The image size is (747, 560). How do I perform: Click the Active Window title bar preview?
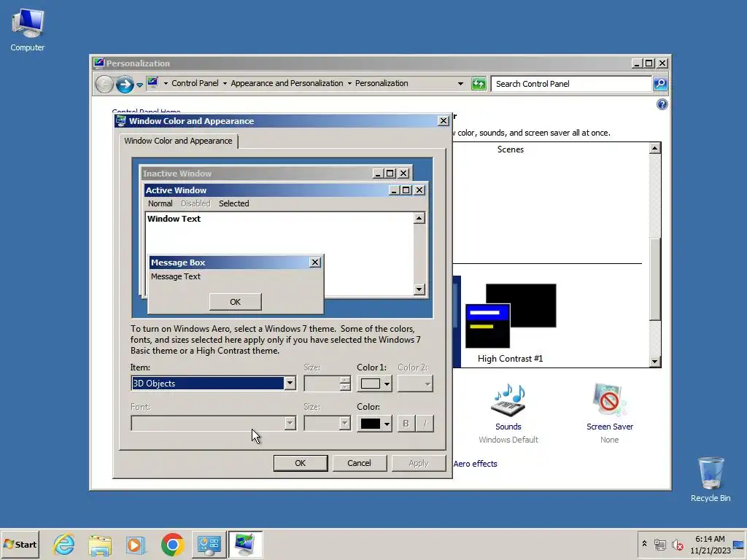[x=266, y=190]
